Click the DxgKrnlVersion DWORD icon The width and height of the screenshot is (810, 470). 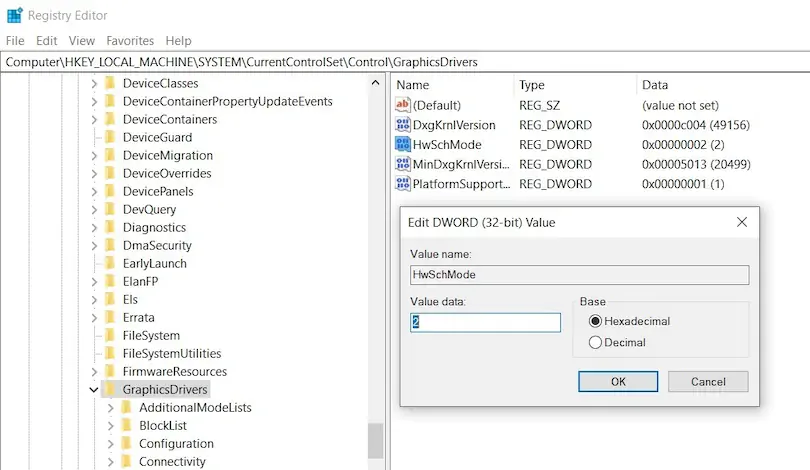(402, 124)
